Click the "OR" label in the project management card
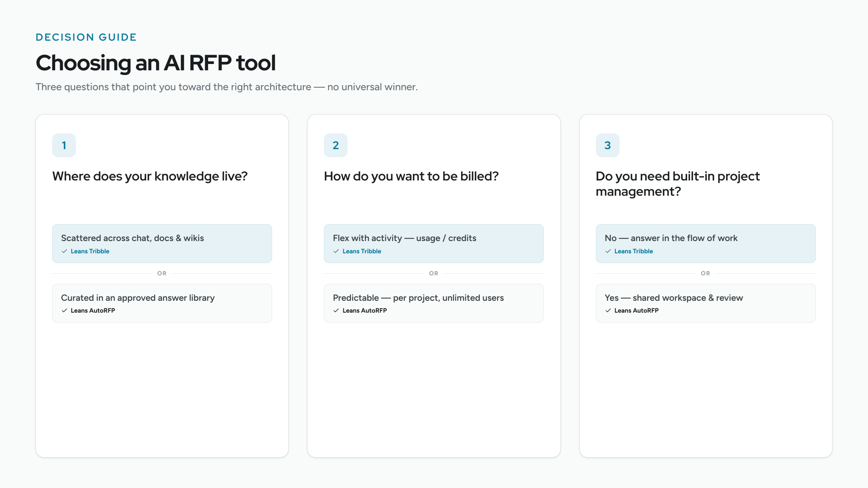The height and width of the screenshot is (488, 868). click(706, 274)
